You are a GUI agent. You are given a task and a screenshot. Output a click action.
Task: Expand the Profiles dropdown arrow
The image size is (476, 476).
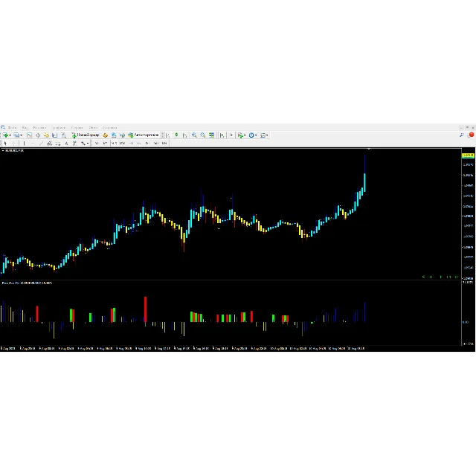[x=21, y=135]
